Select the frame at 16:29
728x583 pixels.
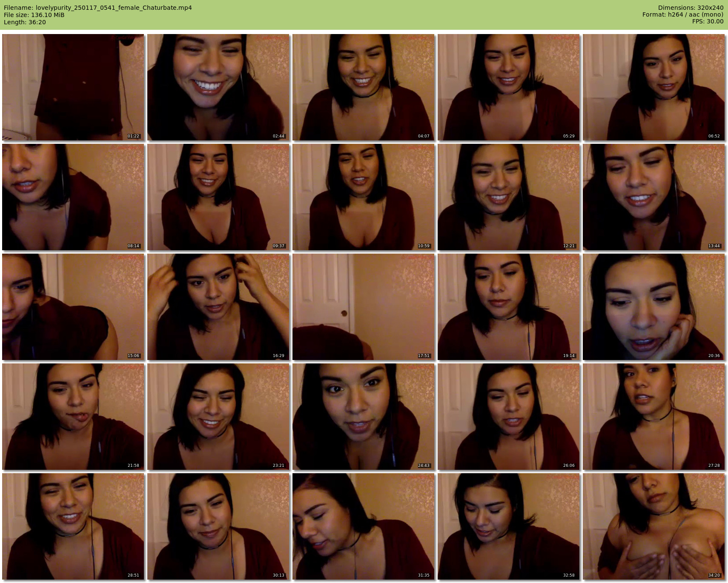218,307
